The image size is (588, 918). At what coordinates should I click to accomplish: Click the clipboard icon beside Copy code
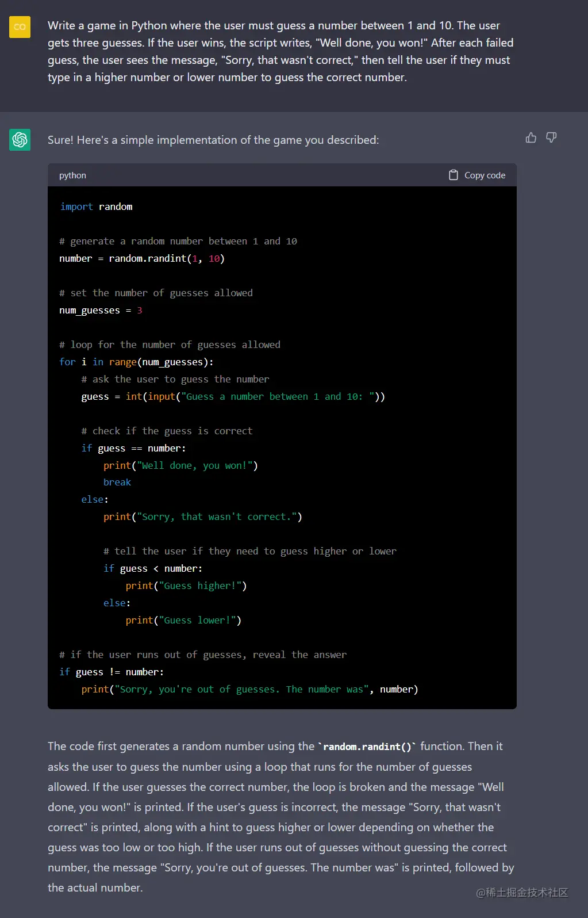pos(454,175)
